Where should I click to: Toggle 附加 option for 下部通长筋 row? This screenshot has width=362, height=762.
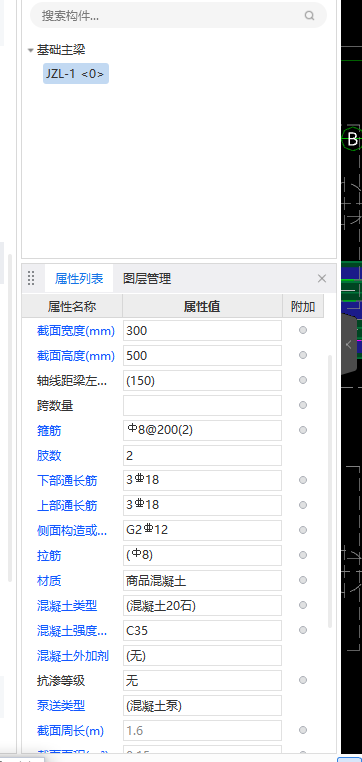303,480
